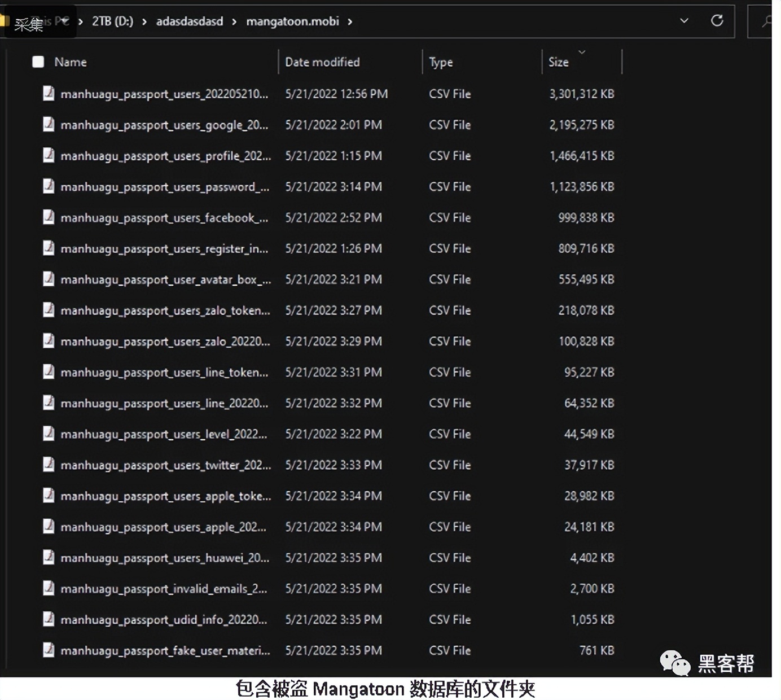Click the date 5/21/2022 3:27 PM
Image resolution: width=781 pixels, height=700 pixels.
334,310
